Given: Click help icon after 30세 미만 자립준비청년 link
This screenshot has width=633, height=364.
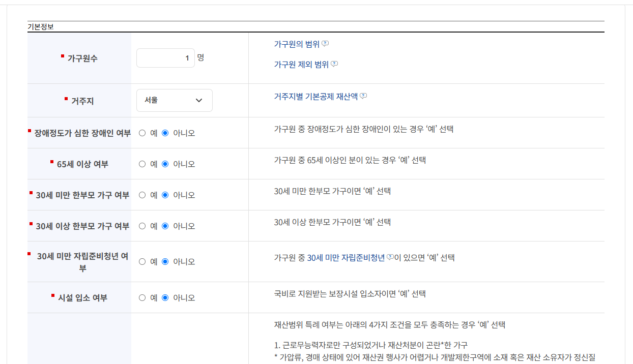Looking at the screenshot, I should pyautogui.click(x=390, y=257).
